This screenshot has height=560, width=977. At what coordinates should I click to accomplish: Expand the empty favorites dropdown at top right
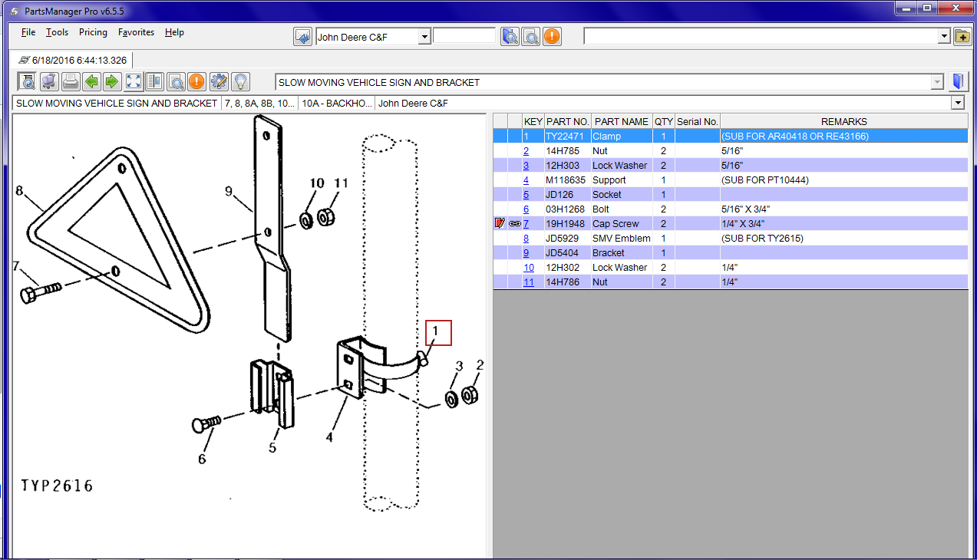pyautogui.click(x=945, y=37)
